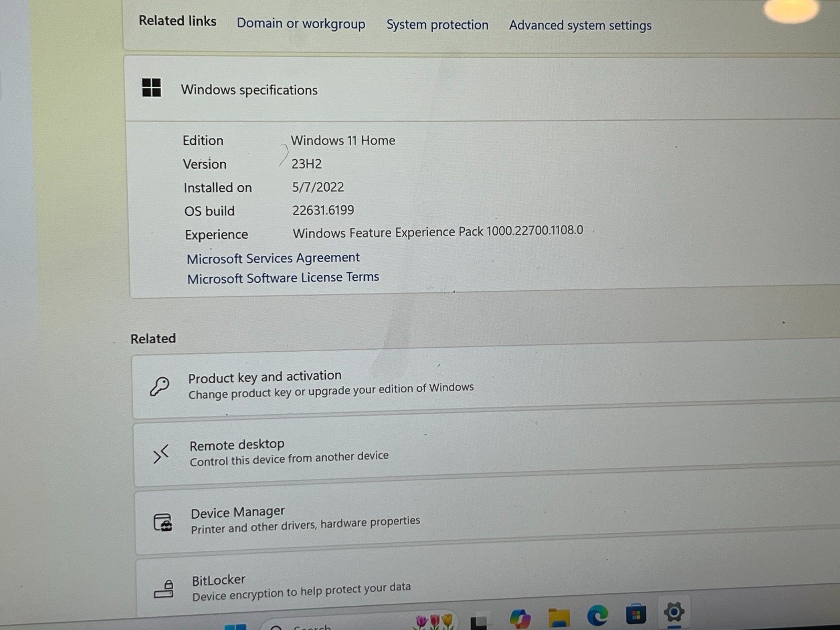Click the Settings gear taskbar icon
840x630 pixels.
[x=674, y=612]
